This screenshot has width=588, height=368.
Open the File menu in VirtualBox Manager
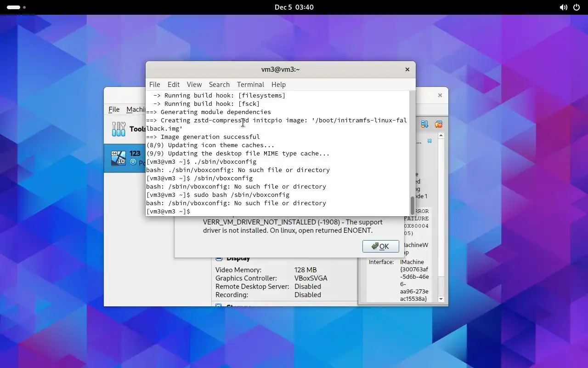[x=114, y=109]
